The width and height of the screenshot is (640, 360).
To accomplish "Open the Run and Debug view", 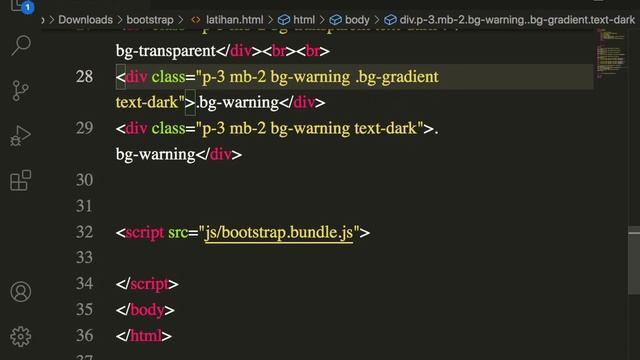I will (x=20, y=136).
